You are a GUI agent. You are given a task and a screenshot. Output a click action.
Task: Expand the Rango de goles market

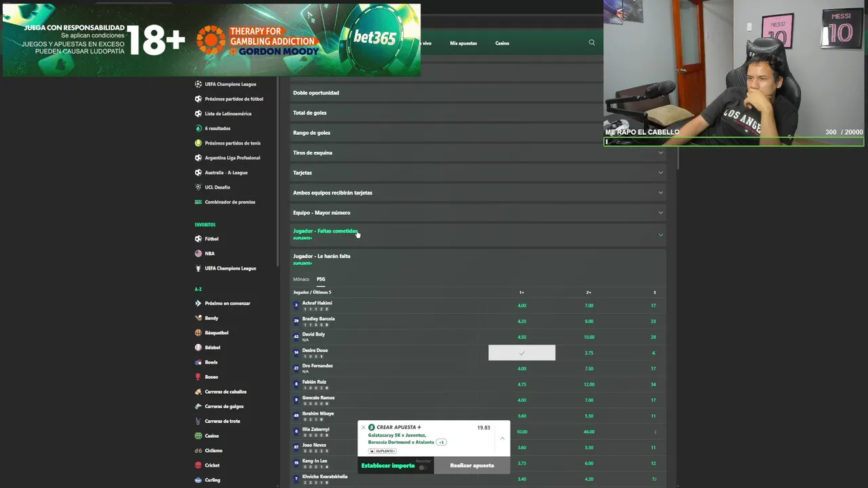[x=446, y=133]
